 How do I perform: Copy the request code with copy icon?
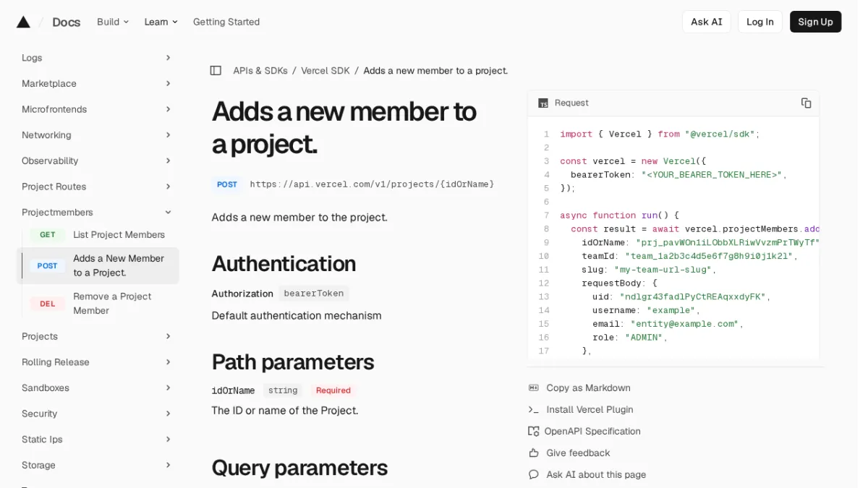click(x=806, y=103)
